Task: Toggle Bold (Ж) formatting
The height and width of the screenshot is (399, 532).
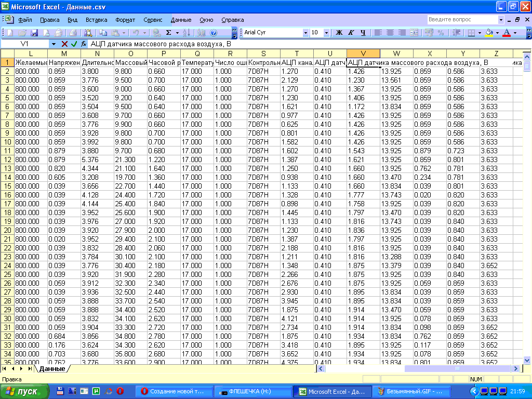Action: click(339, 33)
